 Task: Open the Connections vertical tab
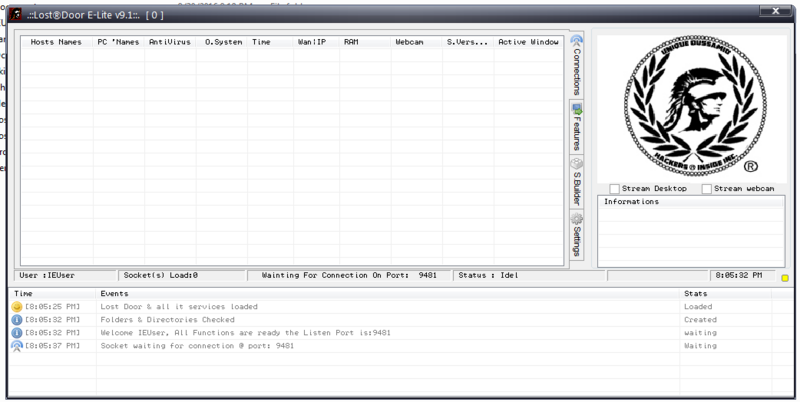(577, 65)
